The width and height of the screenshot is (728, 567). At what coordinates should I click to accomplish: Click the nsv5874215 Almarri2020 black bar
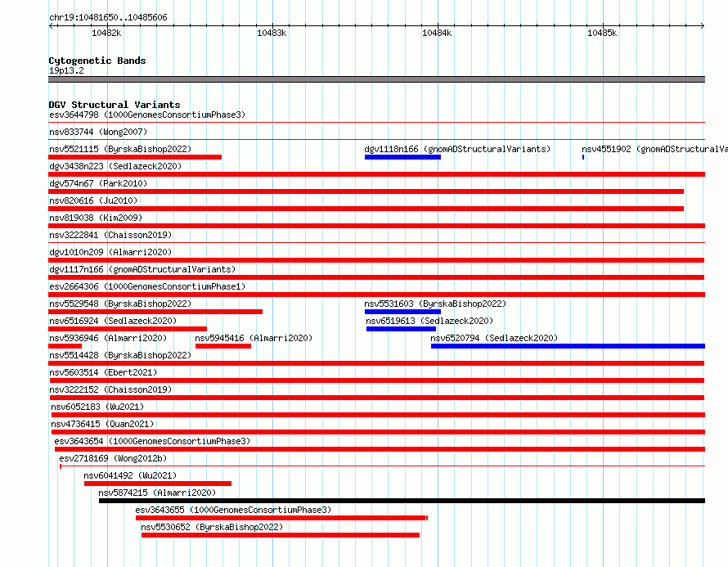(402, 501)
